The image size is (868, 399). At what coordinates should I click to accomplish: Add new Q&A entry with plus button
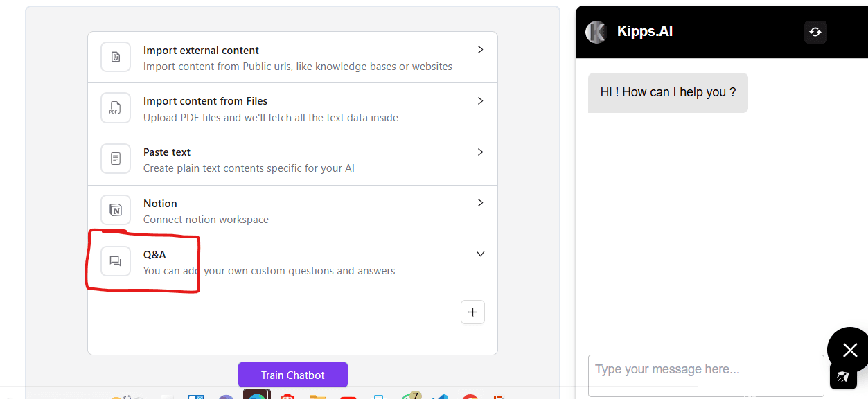click(472, 312)
